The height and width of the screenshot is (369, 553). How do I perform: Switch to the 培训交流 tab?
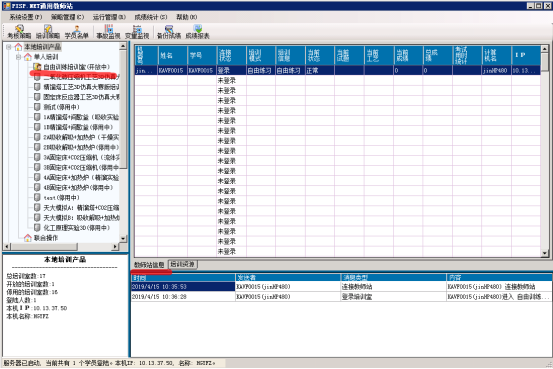click(183, 264)
